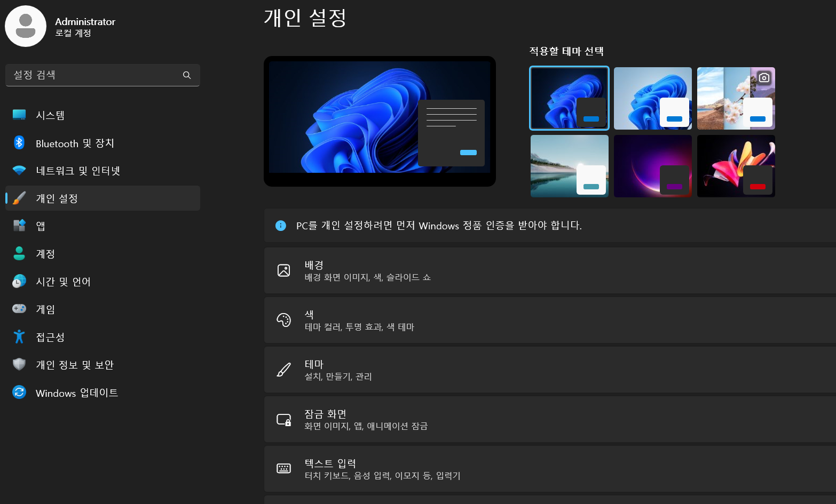This screenshot has width=836, height=504.
Task: Focus the 설정 검색 search box
Action: pyautogui.click(x=102, y=75)
